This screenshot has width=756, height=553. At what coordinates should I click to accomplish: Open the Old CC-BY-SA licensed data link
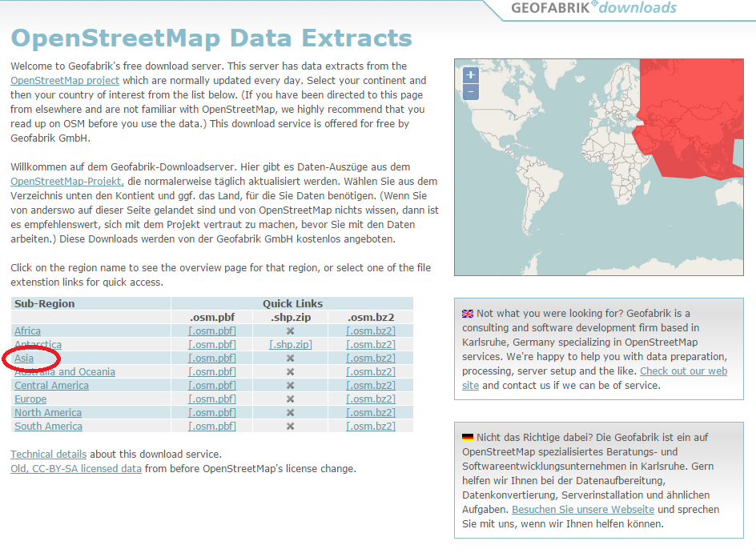coord(75,468)
